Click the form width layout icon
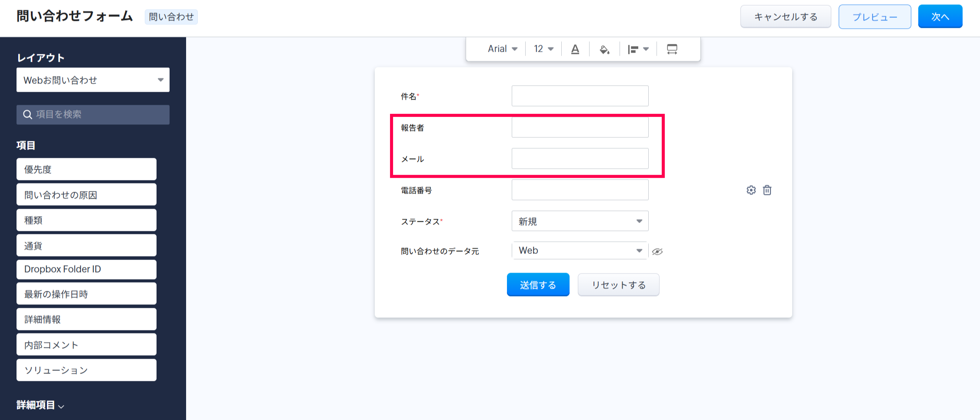This screenshot has width=980, height=420. pyautogui.click(x=672, y=49)
